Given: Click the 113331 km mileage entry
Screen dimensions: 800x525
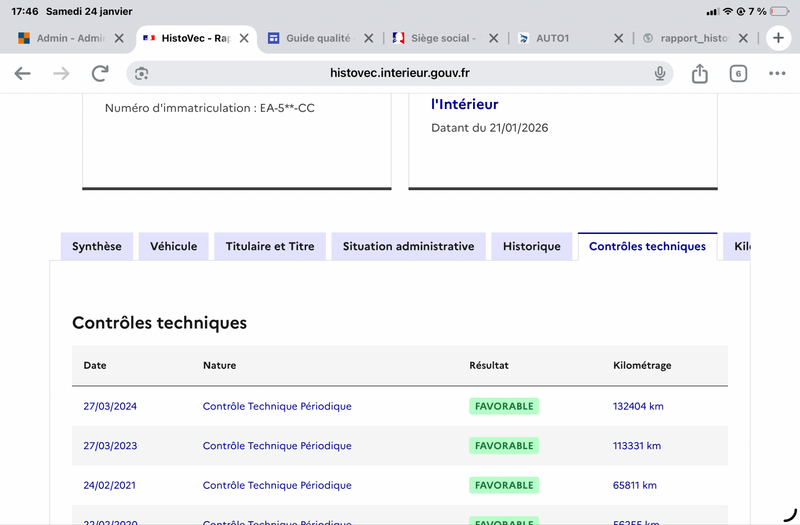Looking at the screenshot, I should pos(637,446).
